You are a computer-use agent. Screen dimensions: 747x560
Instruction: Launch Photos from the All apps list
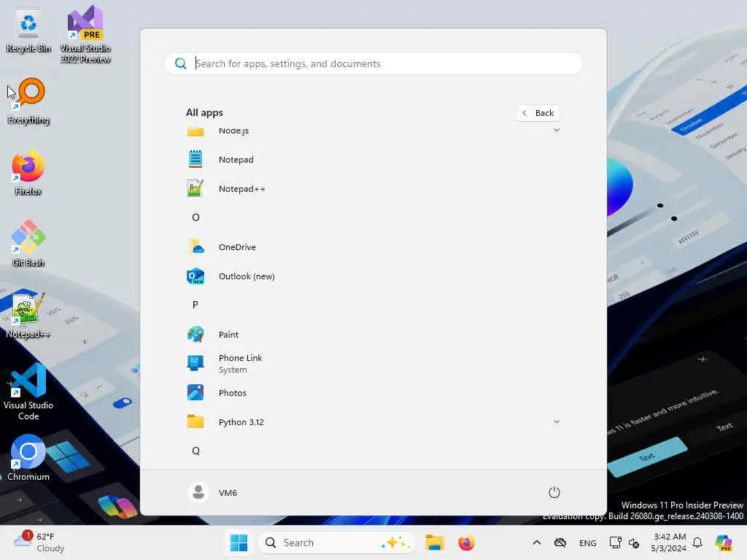[x=373, y=393]
